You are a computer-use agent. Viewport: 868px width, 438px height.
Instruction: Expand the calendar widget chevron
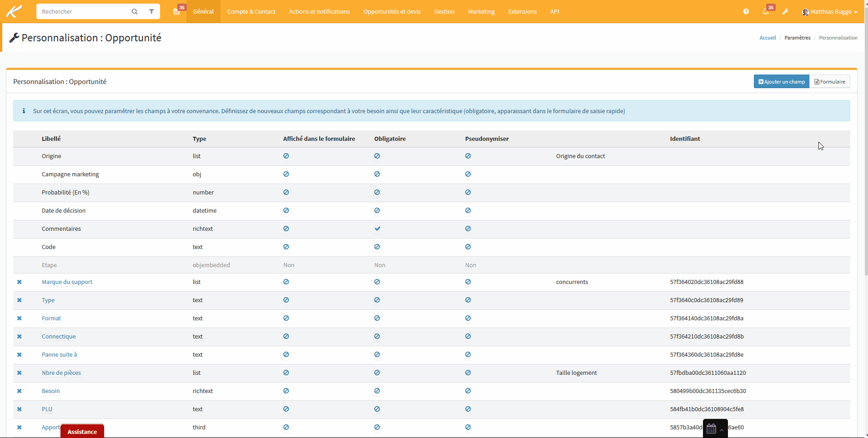[722, 430]
